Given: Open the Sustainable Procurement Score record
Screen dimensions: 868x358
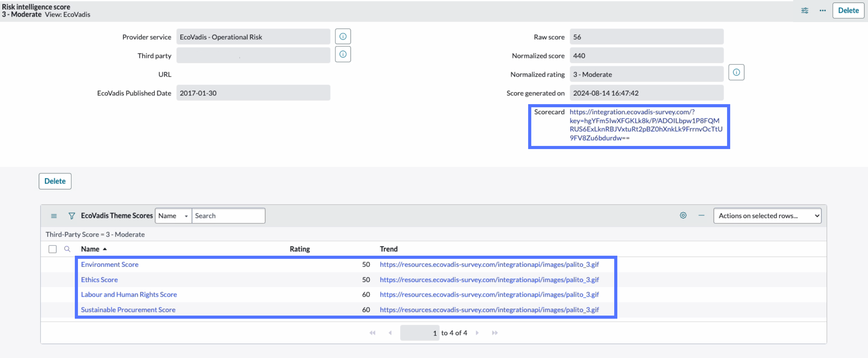Looking at the screenshot, I should (128, 309).
